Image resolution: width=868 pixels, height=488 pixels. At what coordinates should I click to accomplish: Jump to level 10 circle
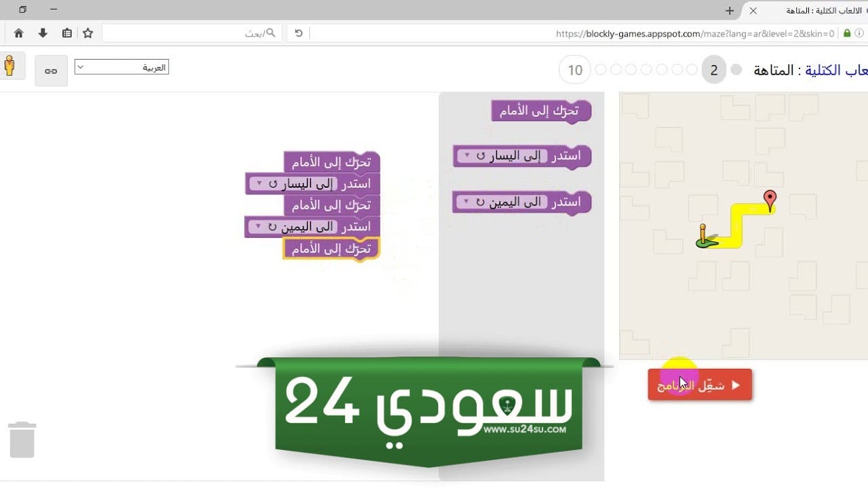click(575, 70)
